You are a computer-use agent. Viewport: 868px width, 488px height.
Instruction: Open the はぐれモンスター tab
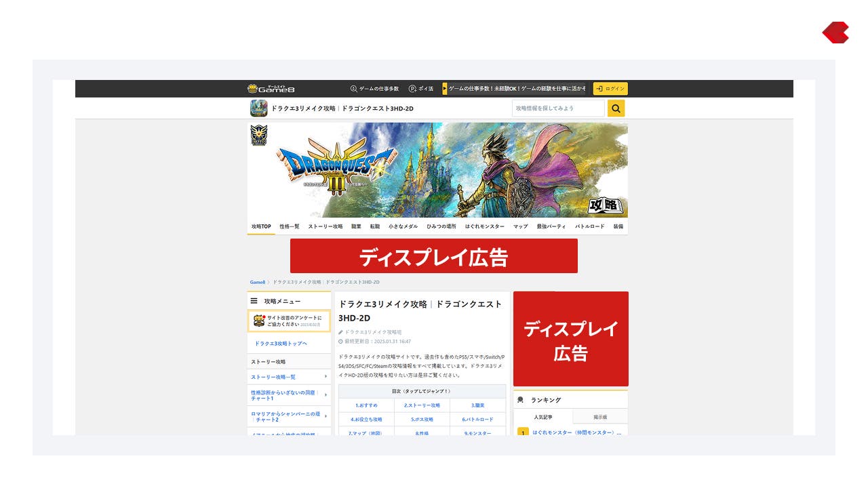point(485,226)
